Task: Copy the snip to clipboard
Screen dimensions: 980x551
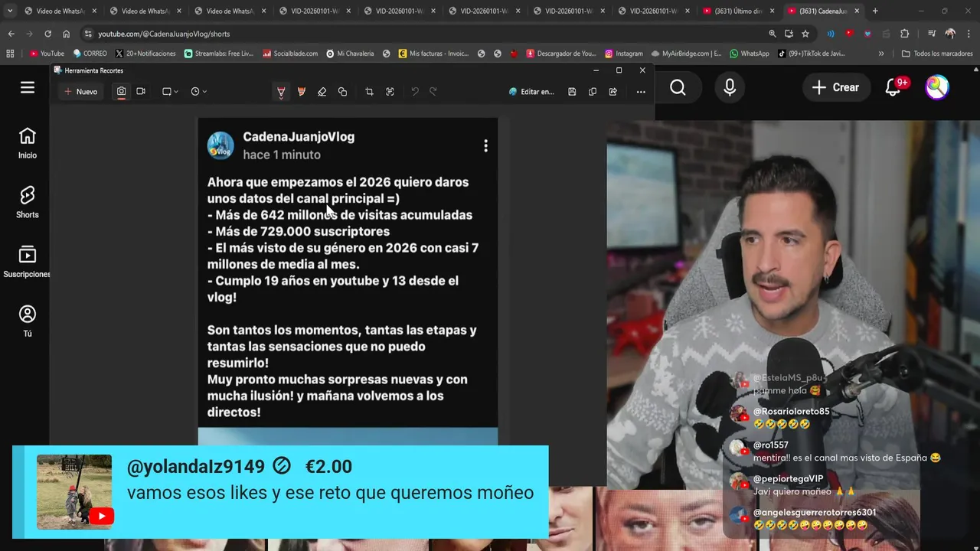Action: [593, 91]
